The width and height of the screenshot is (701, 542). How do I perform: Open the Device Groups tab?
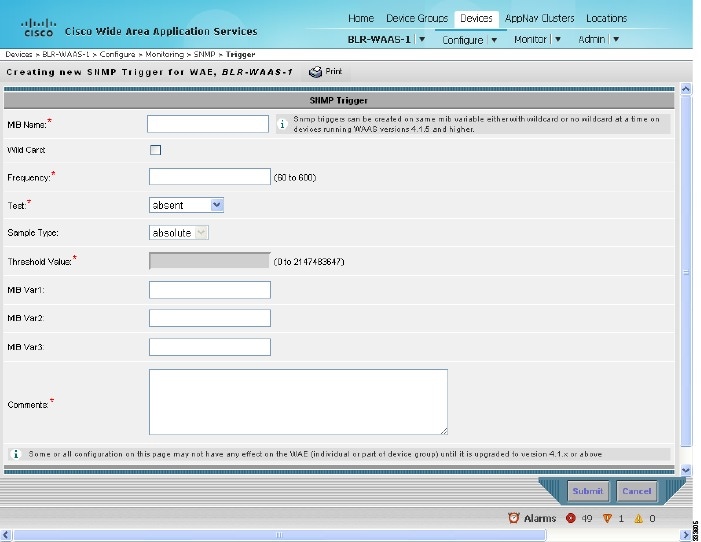417,18
